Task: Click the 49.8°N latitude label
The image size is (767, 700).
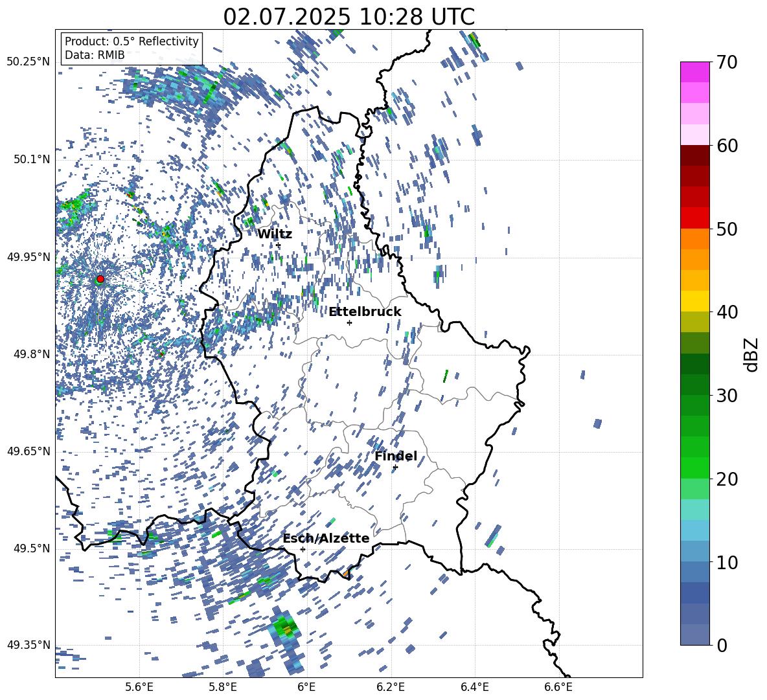Action: click(31, 354)
